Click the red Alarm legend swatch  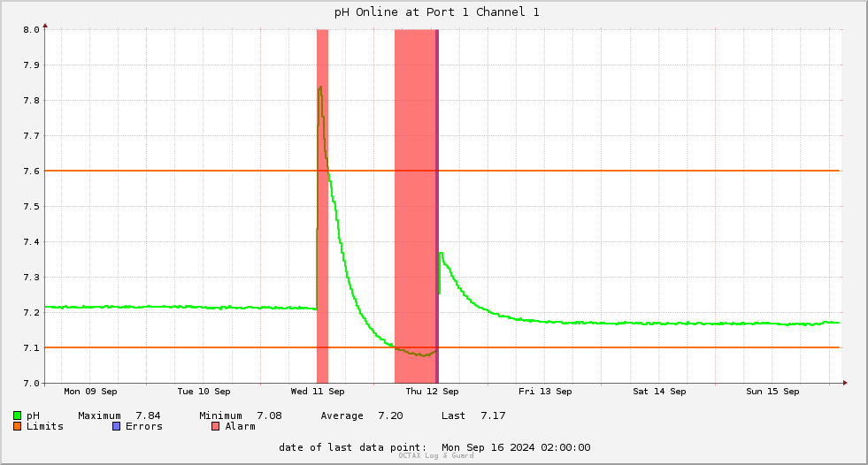point(215,426)
